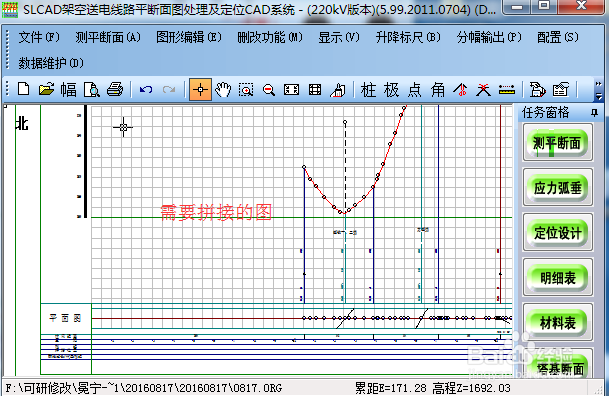This screenshot has width=609, height=396.
Task: Click the brush redraw icon
Action: pos(338,90)
